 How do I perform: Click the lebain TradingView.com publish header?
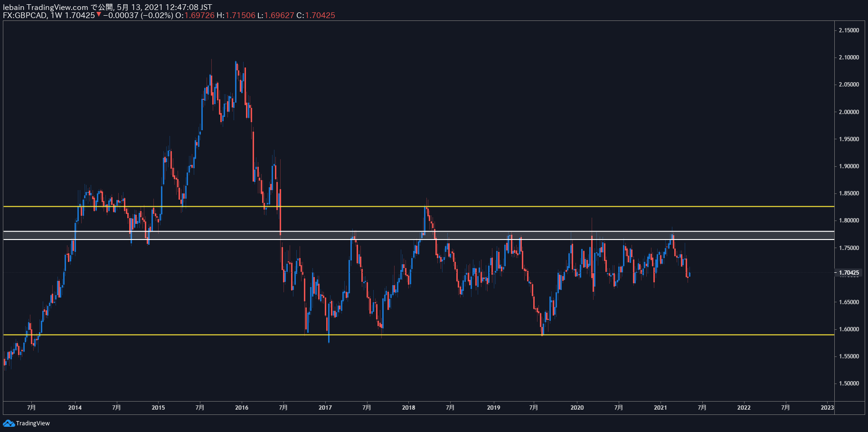[x=107, y=7]
